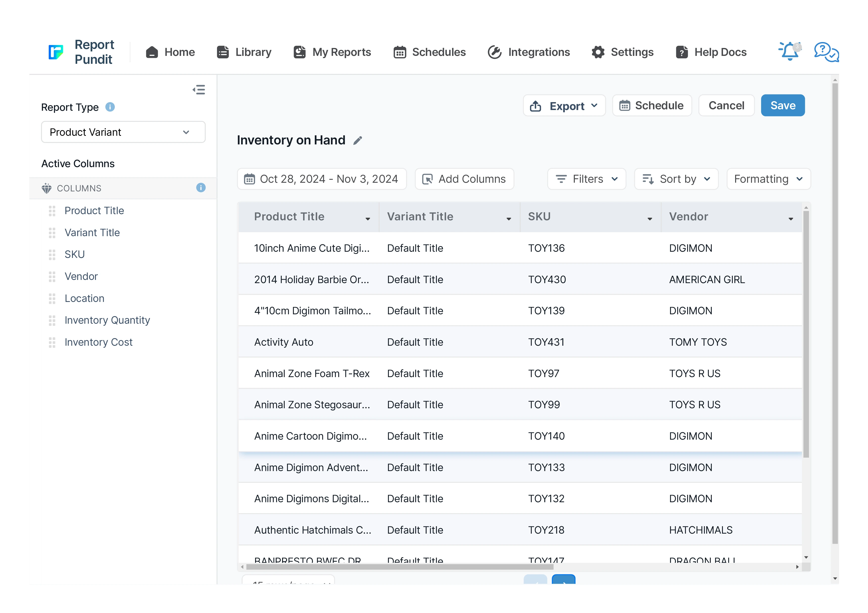Viewport: 868px width, 613px height.
Task: Open the Report Type dropdown
Action: tap(123, 132)
